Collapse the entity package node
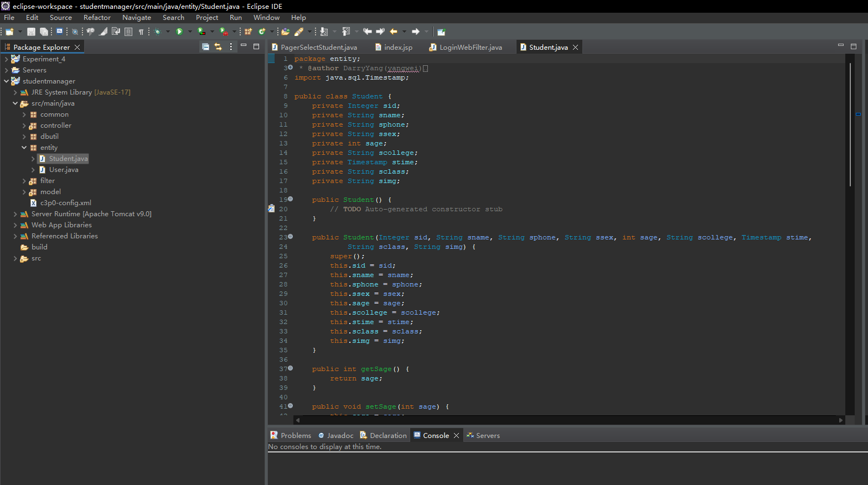Screen dimensions: 868x485 coord(24,148)
